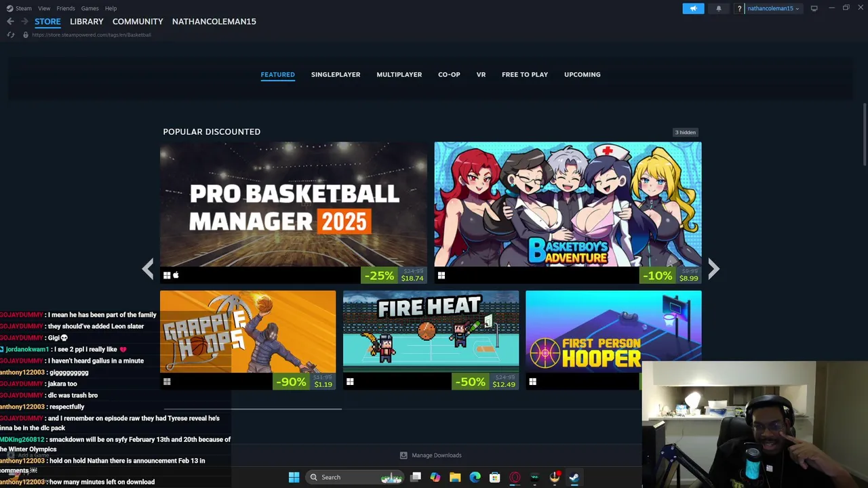Open Manage Downloads
This screenshot has height=488, width=868.
point(431,455)
